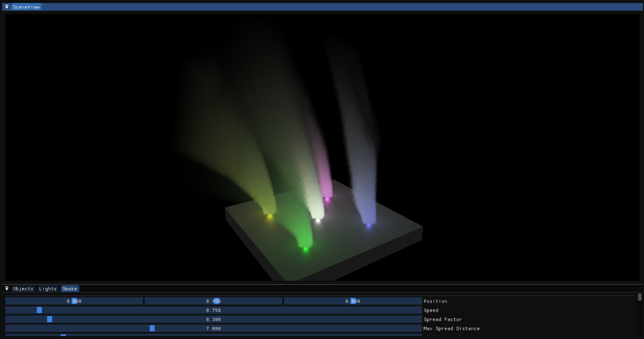Select the Smoke tab
This screenshot has width=644, height=339.
coord(70,289)
